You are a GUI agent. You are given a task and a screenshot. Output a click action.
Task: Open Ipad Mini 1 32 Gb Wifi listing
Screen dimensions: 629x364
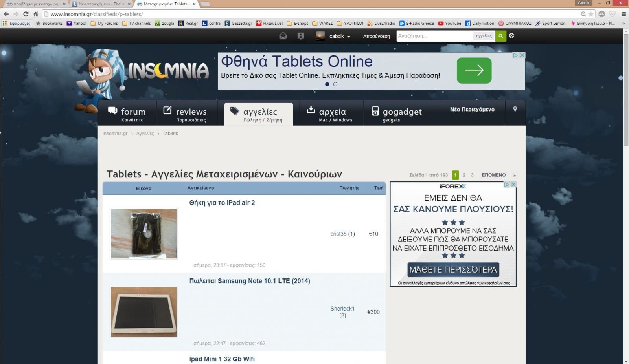(x=222, y=359)
